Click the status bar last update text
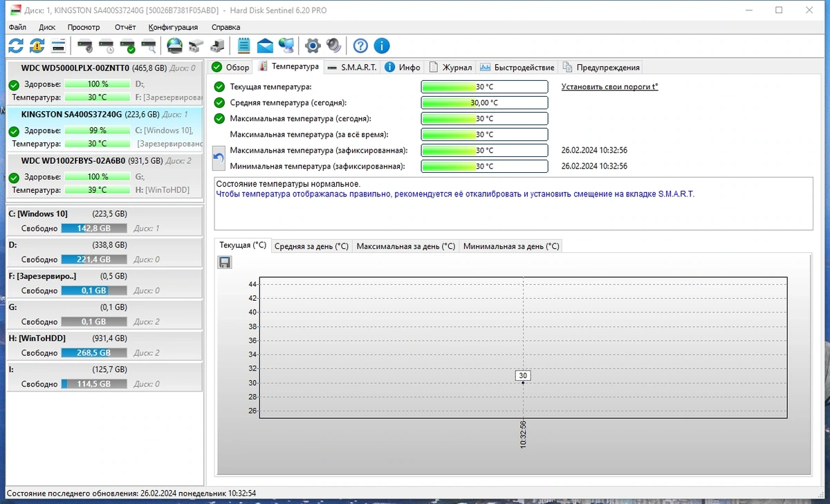The image size is (830, 504). [131, 493]
